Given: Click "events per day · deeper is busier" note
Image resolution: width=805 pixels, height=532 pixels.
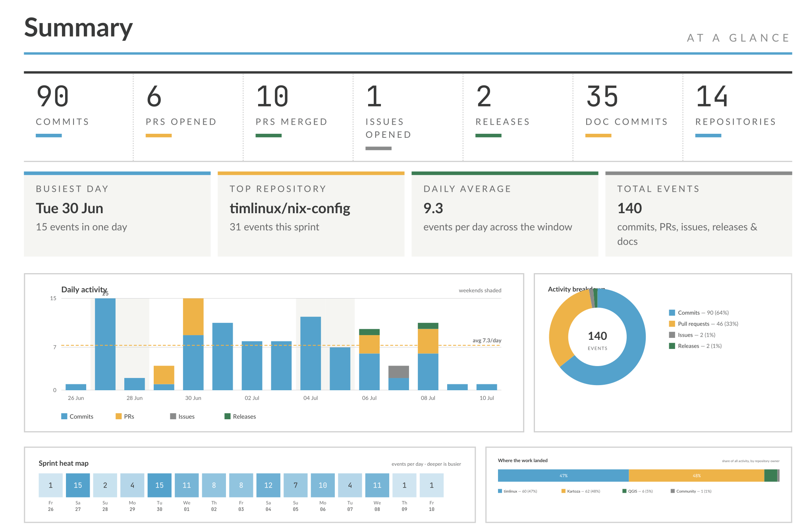Looking at the screenshot, I should click(x=426, y=464).
